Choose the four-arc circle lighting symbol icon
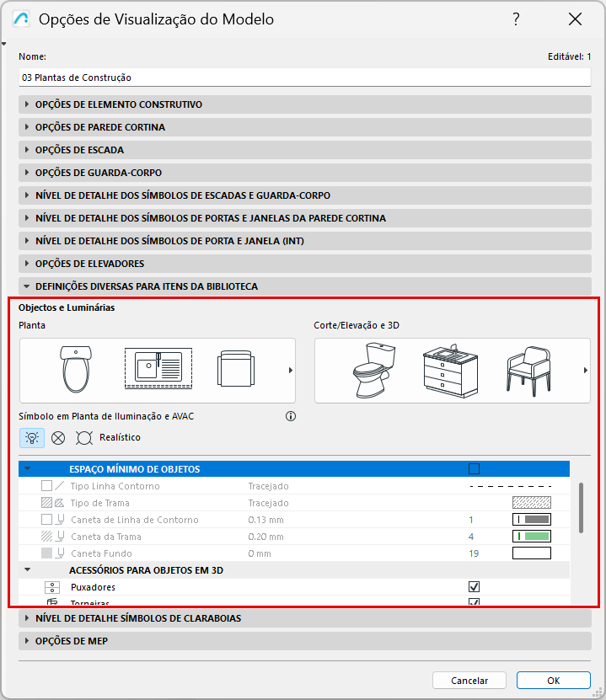 point(84,438)
